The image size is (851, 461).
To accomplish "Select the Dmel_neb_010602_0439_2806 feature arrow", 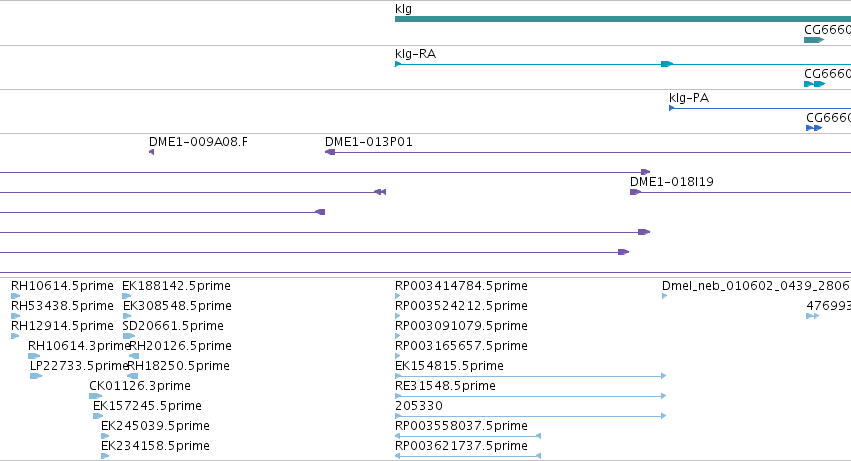I will [664, 296].
